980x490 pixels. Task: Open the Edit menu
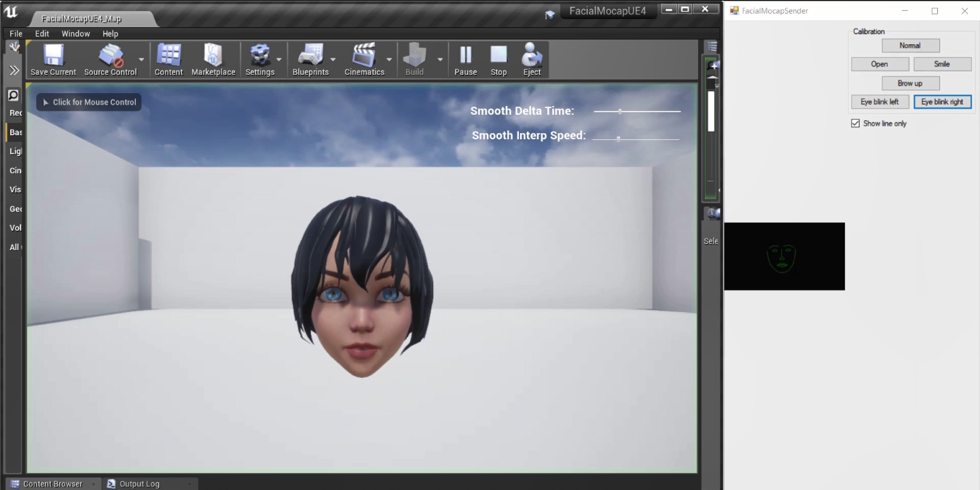tap(42, 33)
